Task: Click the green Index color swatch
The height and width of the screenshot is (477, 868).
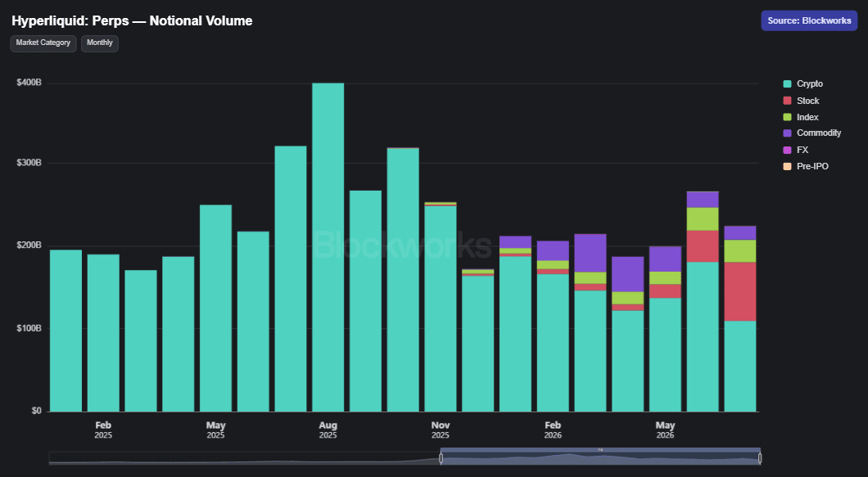Action: point(787,117)
